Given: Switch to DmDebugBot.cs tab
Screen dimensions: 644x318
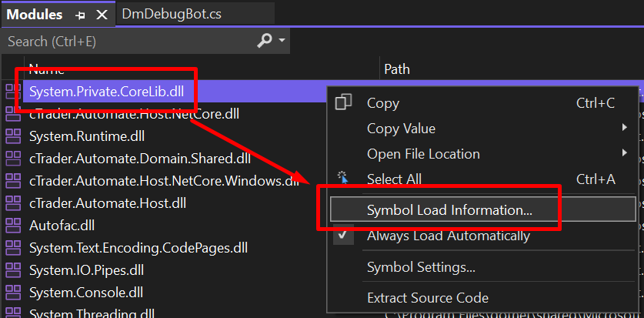Looking at the screenshot, I should (172, 15).
